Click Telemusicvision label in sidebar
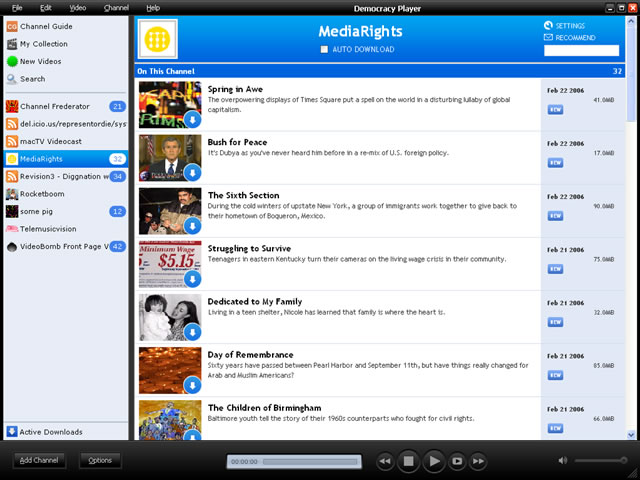640x480 pixels. 48,229
